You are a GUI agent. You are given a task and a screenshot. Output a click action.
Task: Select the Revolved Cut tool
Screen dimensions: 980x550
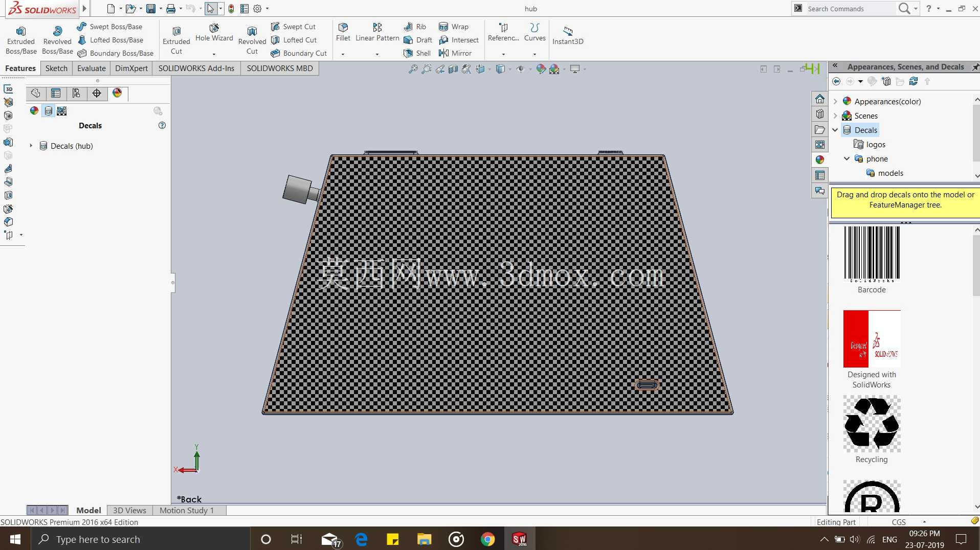pyautogui.click(x=252, y=40)
